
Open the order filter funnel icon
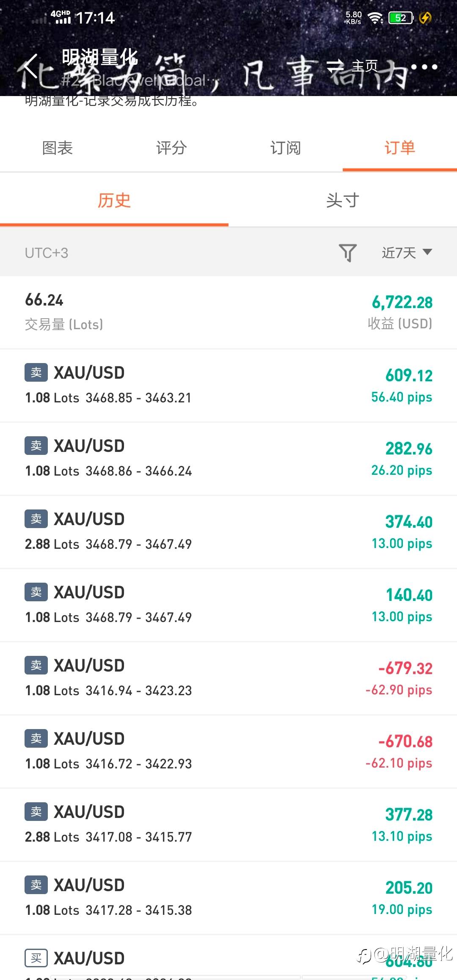(x=347, y=253)
